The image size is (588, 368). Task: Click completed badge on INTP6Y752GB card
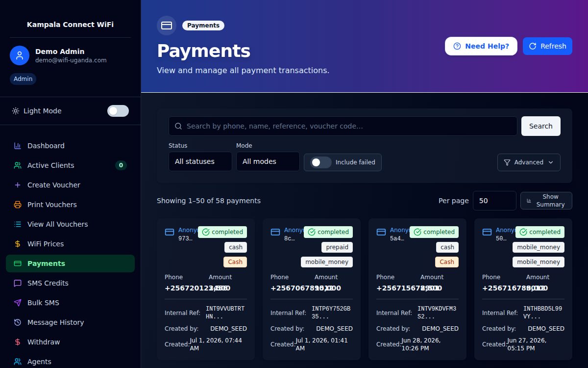tap(328, 232)
